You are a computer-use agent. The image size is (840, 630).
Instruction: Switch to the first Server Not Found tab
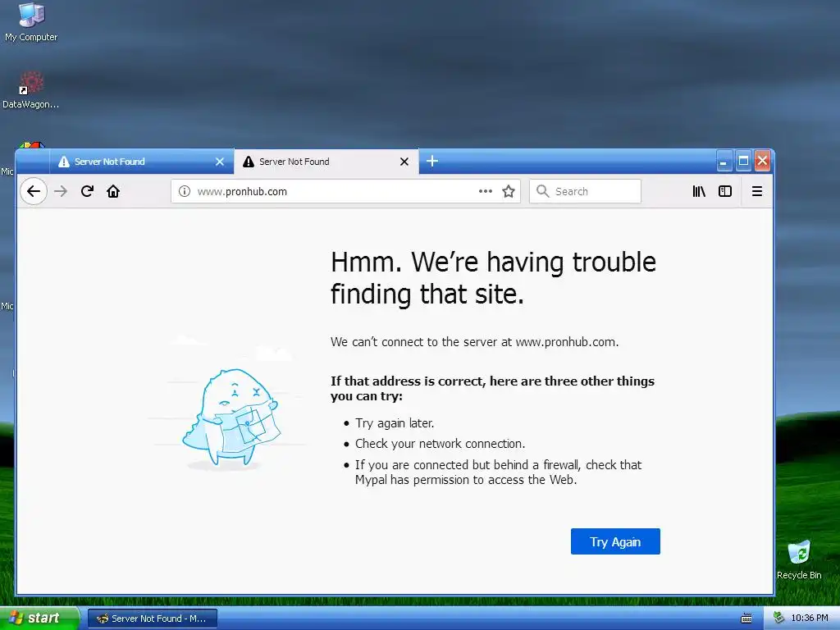(141, 162)
